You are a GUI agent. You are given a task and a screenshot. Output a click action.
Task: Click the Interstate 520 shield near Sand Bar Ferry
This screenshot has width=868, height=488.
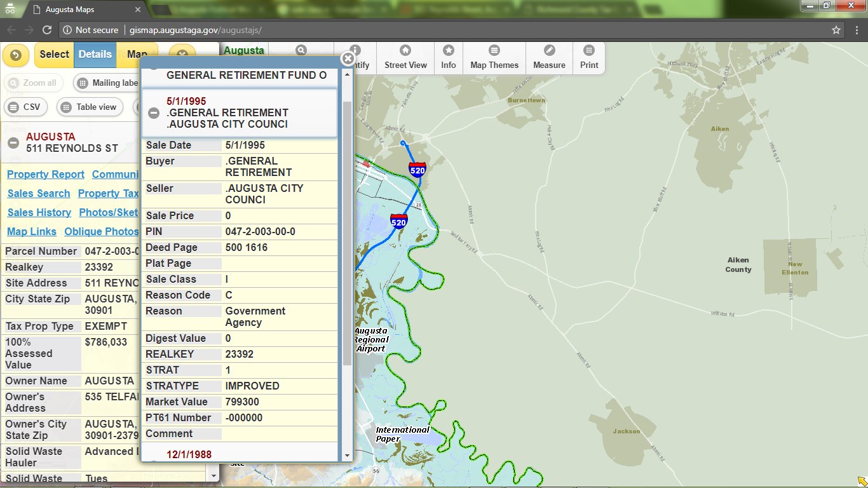399,221
